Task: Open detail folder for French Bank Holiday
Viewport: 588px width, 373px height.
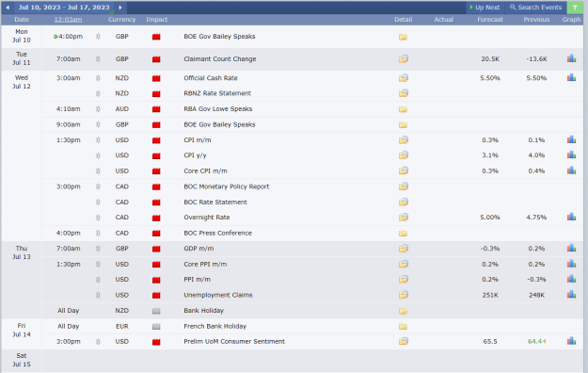Action: pyautogui.click(x=403, y=327)
